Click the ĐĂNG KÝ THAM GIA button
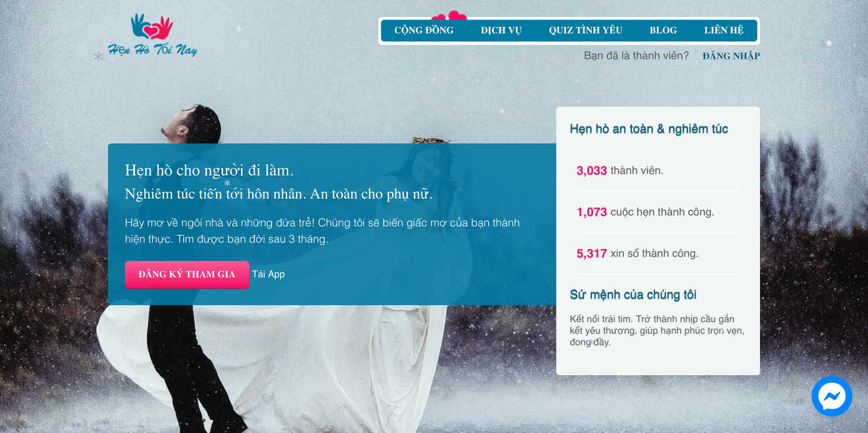The width and height of the screenshot is (868, 433). click(x=187, y=274)
